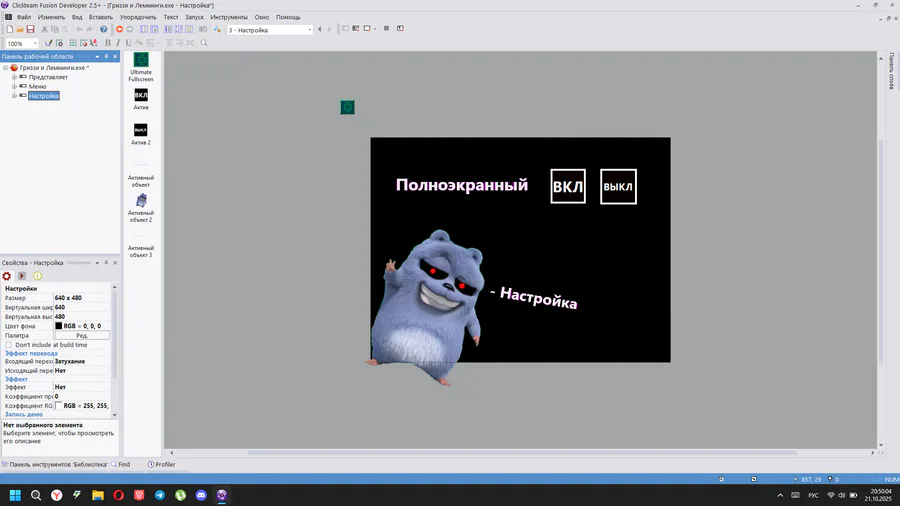Screen dimensions: 900x506
Task: Click the ВЫКЛ button on the frame
Action: point(618,186)
